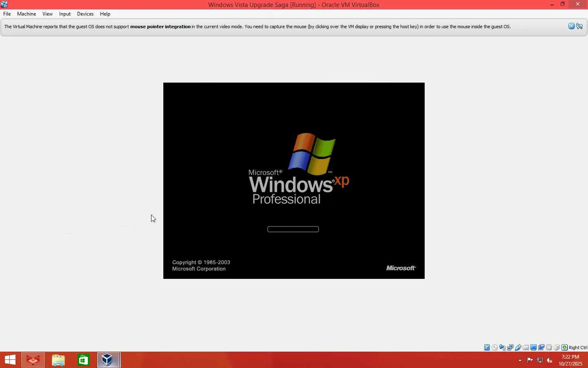This screenshot has width=588, height=368.
Task: Show hidden system tray icons
Action: tap(520, 360)
